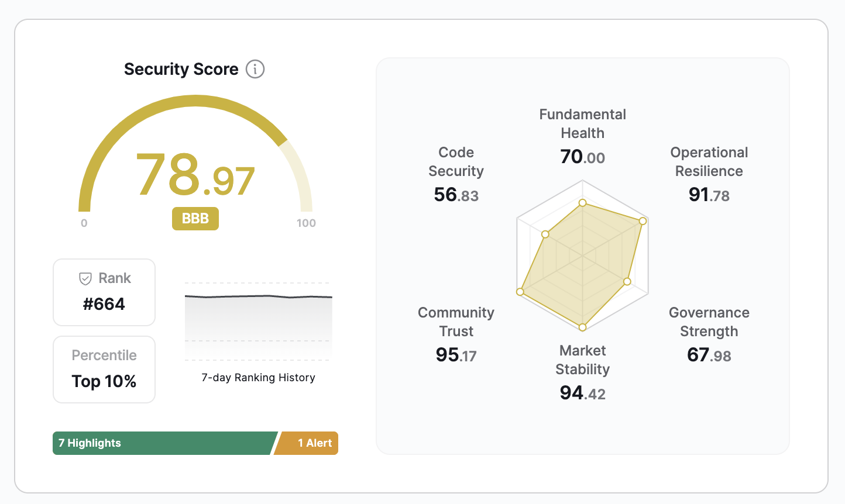Click the Market Stability radar point

click(582, 327)
